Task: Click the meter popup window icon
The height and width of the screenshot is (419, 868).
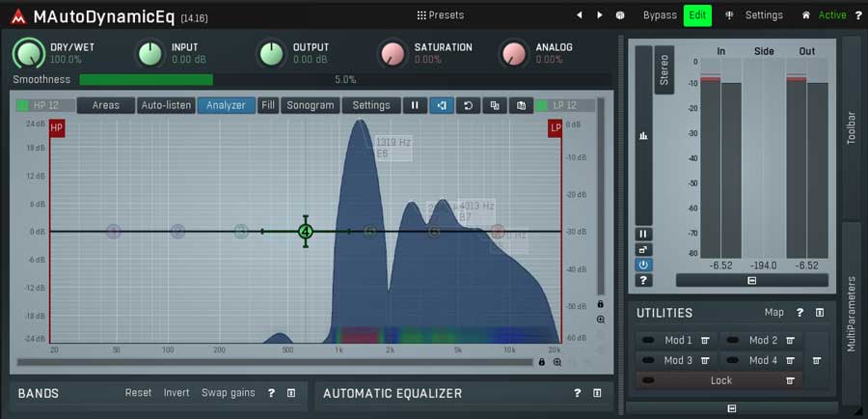Action: (x=643, y=249)
